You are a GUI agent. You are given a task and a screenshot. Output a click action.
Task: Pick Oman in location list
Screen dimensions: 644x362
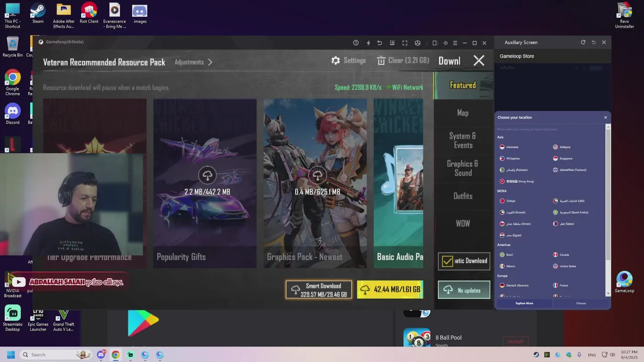[515, 224]
